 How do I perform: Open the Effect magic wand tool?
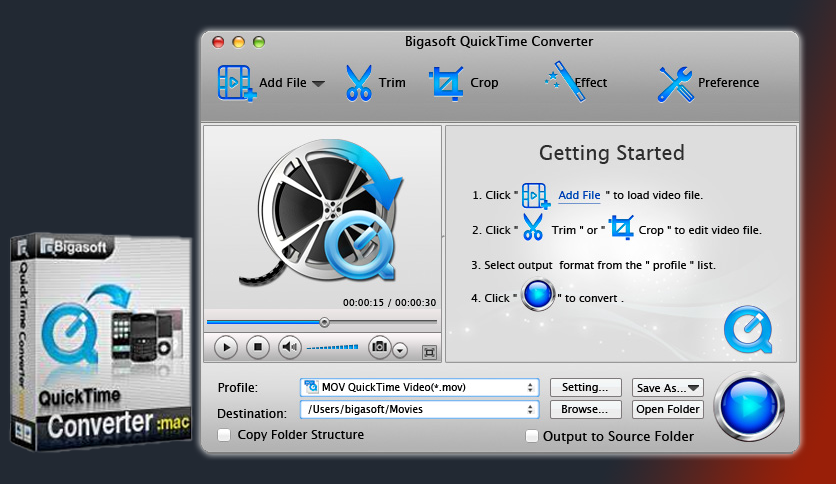point(565,81)
